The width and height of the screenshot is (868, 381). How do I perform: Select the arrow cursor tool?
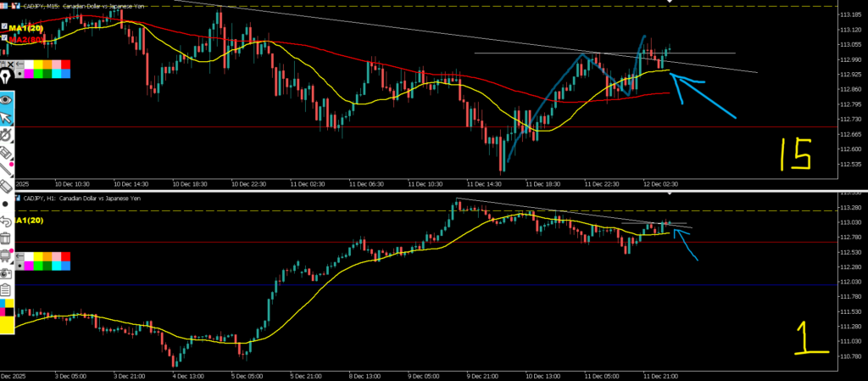7,116
